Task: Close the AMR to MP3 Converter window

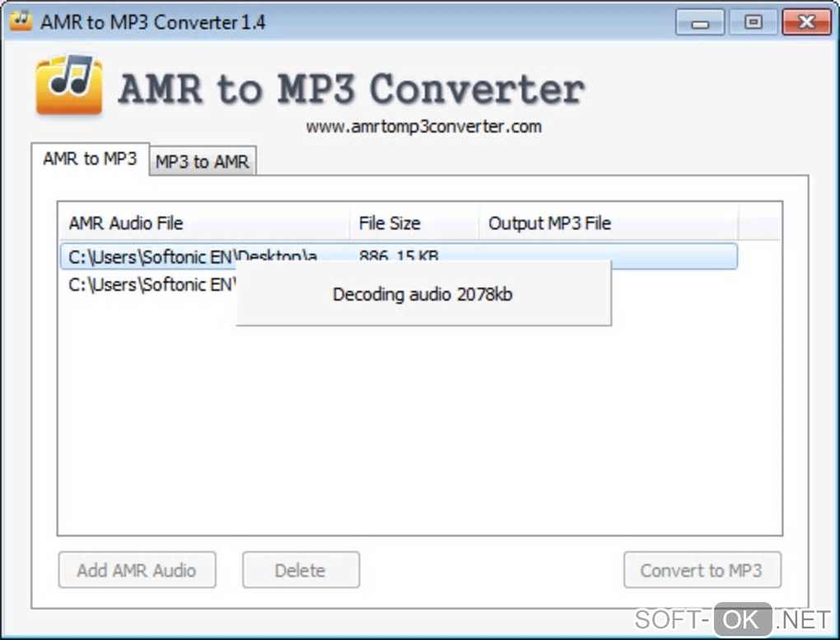Action: 806,22
